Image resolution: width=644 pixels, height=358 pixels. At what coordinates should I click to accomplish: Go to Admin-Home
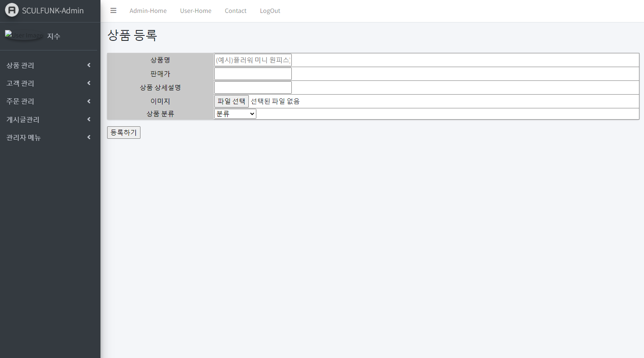[148, 11]
